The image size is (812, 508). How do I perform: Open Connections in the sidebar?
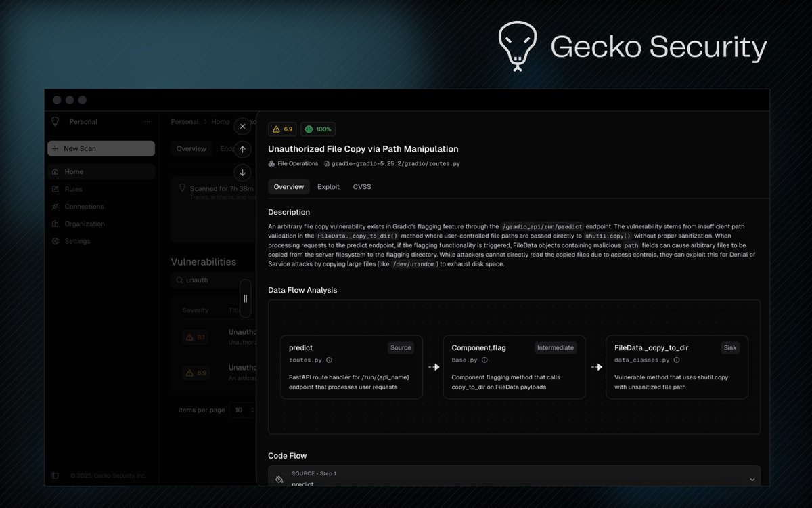[x=101, y=207]
